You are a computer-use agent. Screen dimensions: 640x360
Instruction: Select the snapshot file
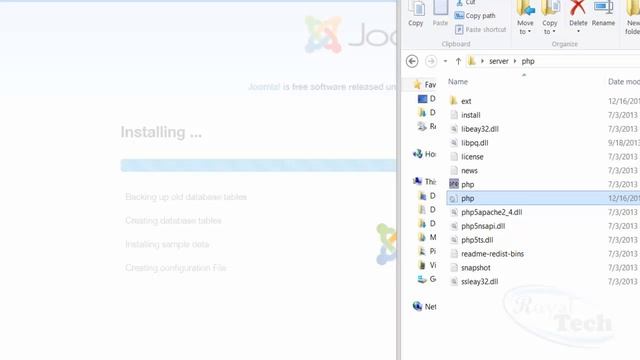pyautogui.click(x=476, y=268)
